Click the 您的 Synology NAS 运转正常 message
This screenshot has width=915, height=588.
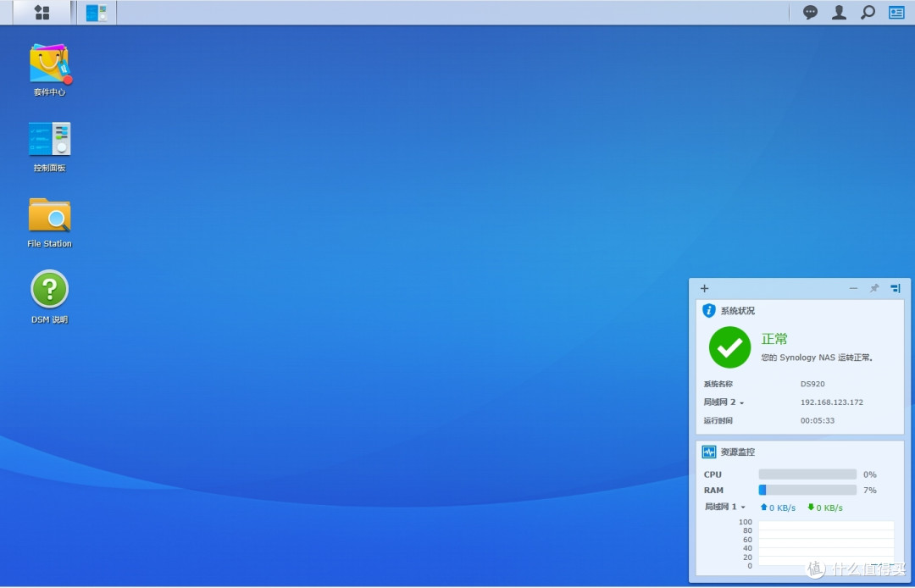click(x=817, y=358)
